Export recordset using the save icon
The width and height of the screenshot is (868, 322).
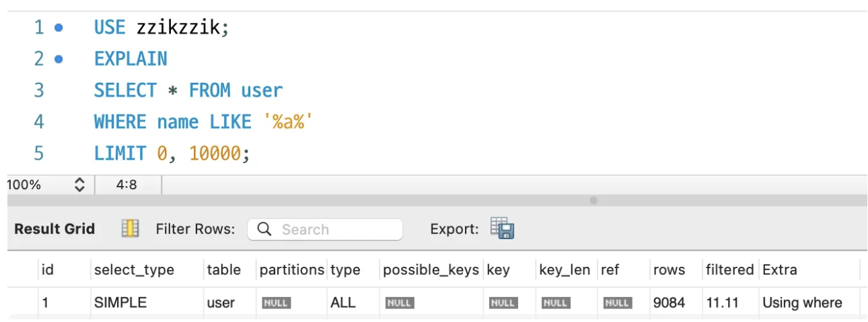point(502,229)
